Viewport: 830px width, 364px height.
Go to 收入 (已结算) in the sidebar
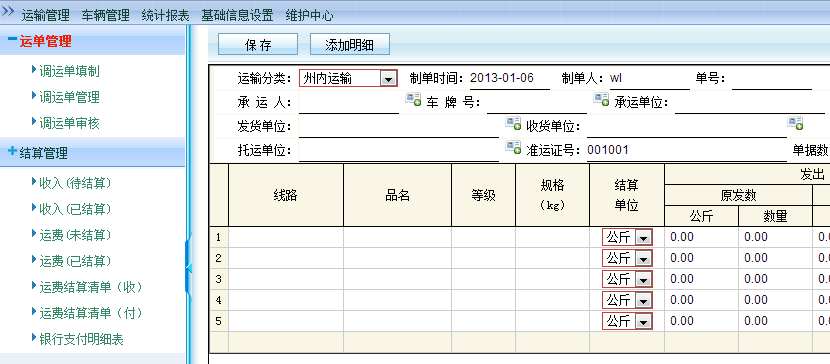click(x=76, y=209)
